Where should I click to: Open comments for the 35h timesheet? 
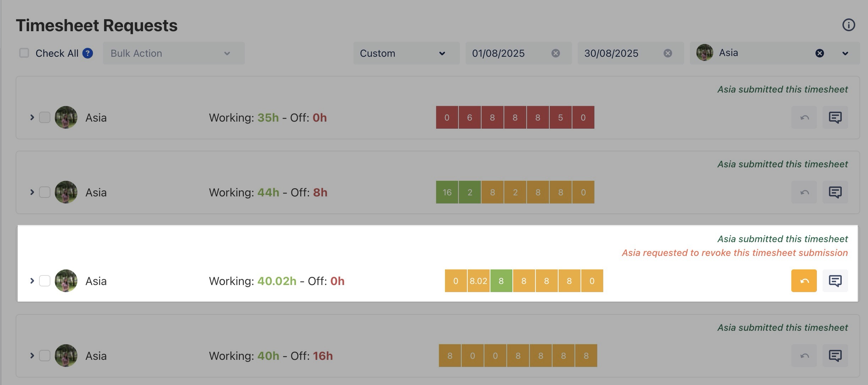pos(835,117)
